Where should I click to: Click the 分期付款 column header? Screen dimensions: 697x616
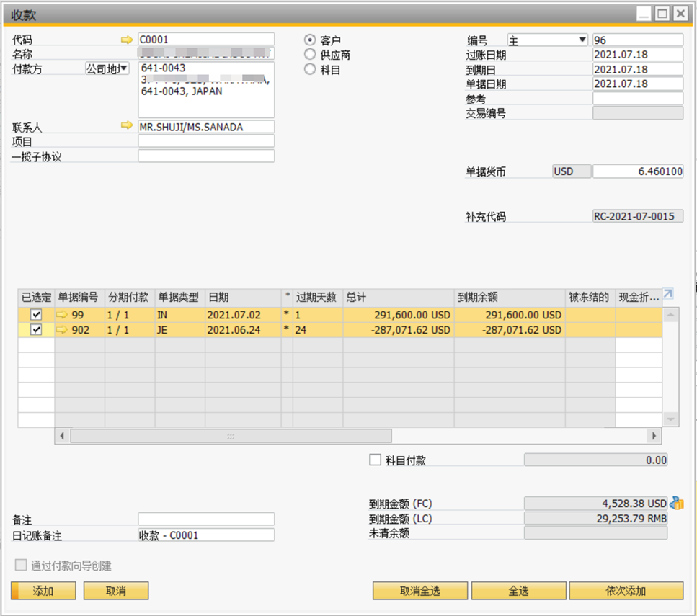[x=130, y=298]
